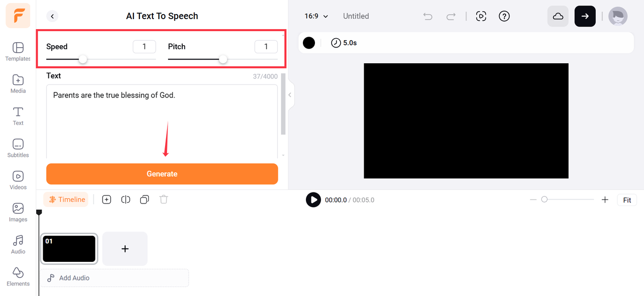Click the text panel scrollbar
Image resolution: width=644 pixels, height=296 pixels.
(283, 105)
